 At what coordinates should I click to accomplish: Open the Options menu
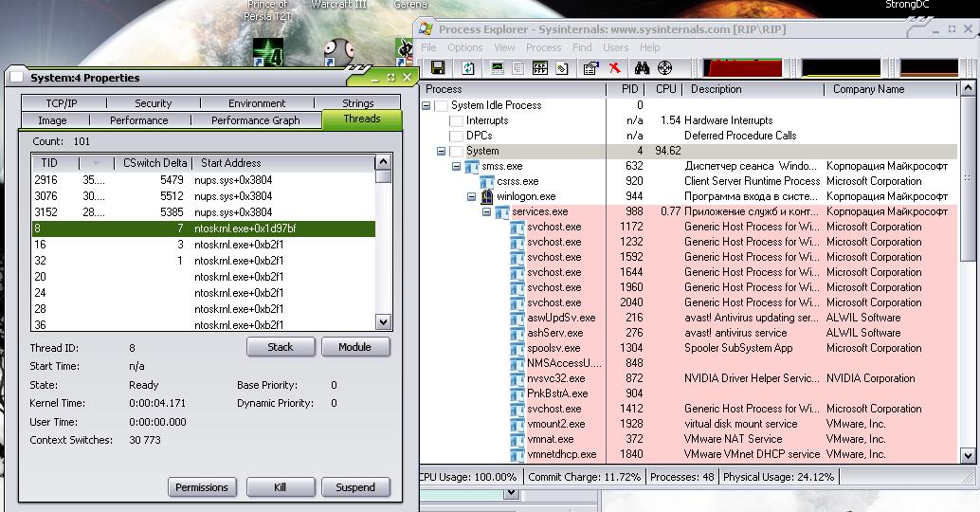click(464, 47)
